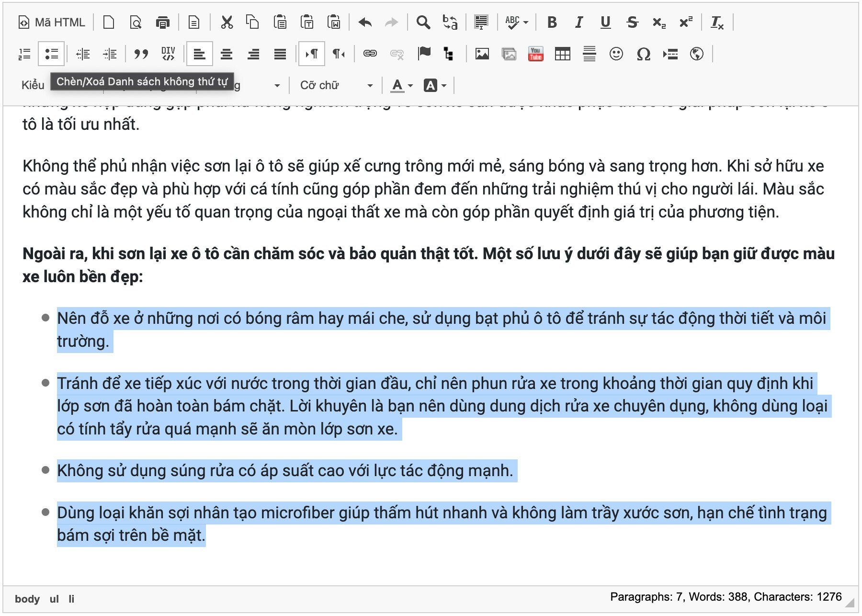Viewport: 862px width, 616px height.
Task: Click the anchor flag icon
Action: point(424,53)
